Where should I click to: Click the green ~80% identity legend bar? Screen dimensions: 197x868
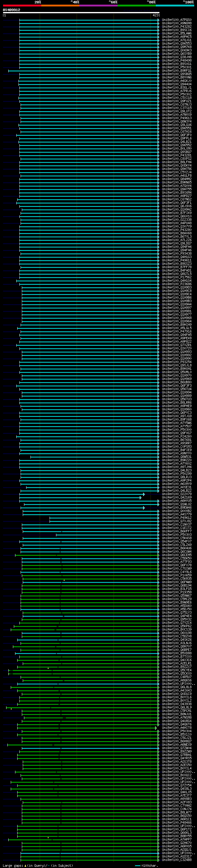137,6
